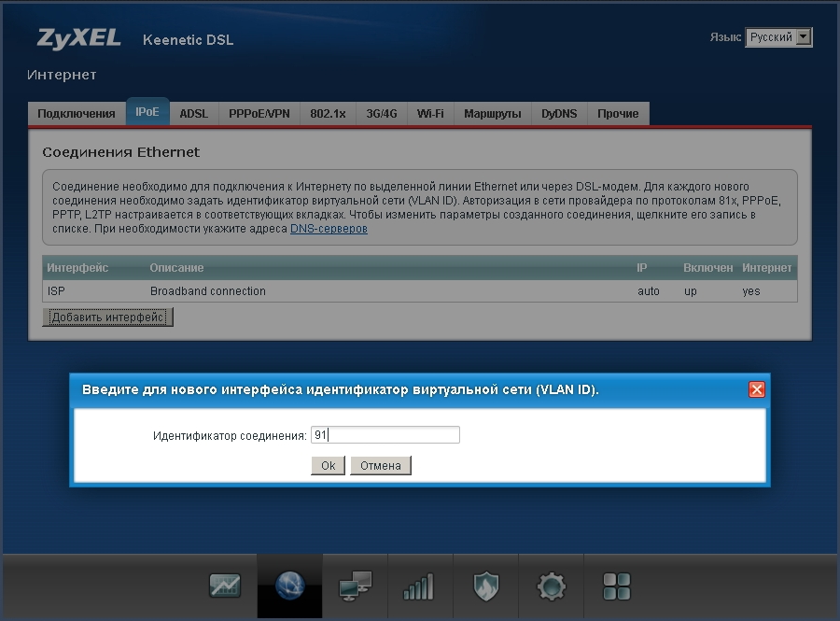Click the Internet globe icon

click(289, 586)
